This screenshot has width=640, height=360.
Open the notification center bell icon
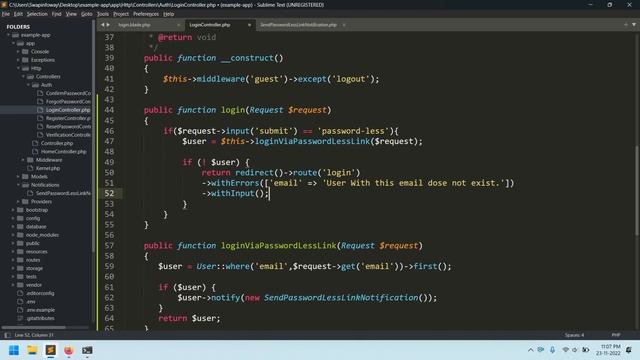(x=629, y=350)
